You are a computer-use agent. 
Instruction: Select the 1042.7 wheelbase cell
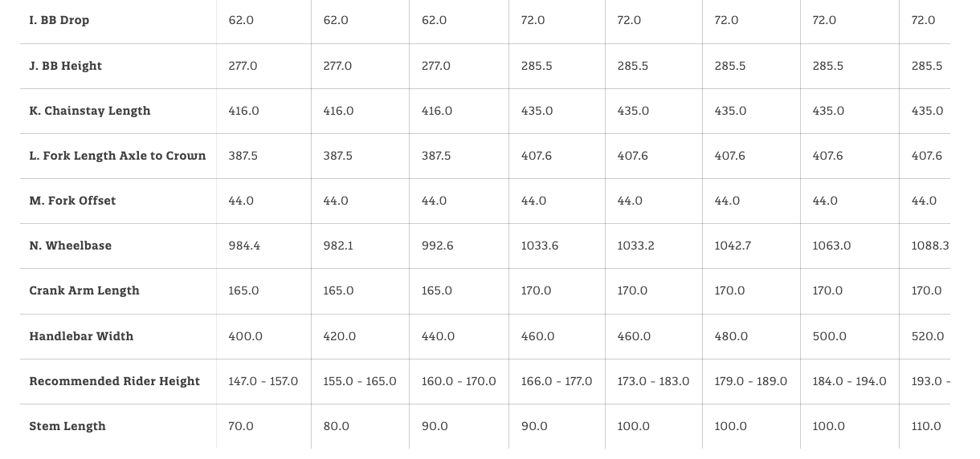tap(733, 246)
